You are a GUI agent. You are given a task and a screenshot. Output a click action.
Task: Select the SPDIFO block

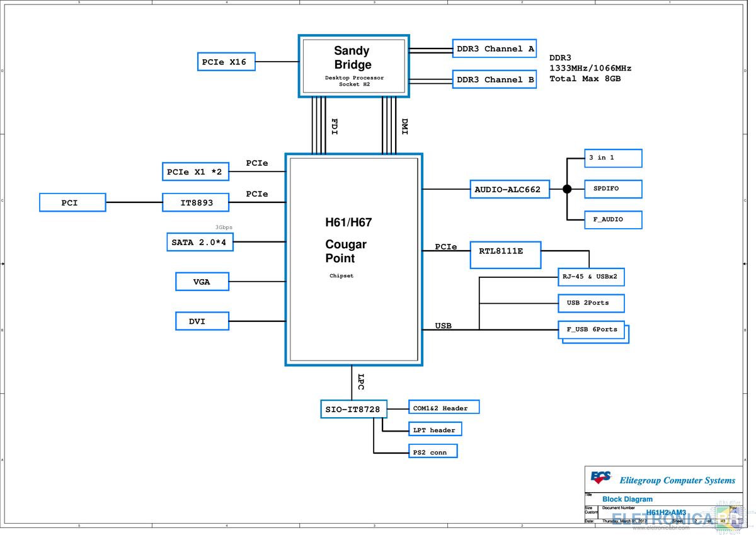tap(613, 189)
